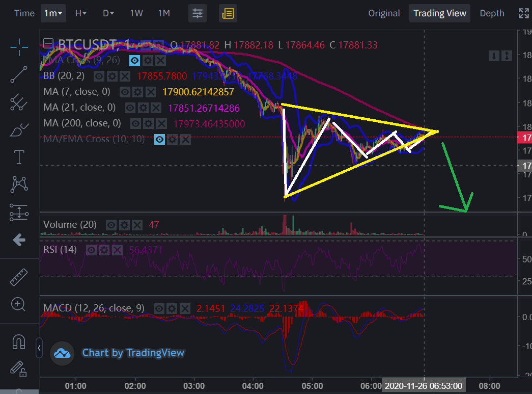Select the Time chart view
532x394 pixels.
(24, 13)
